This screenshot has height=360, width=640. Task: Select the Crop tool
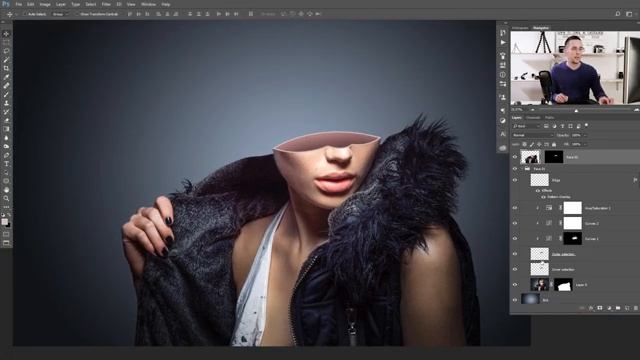6,68
